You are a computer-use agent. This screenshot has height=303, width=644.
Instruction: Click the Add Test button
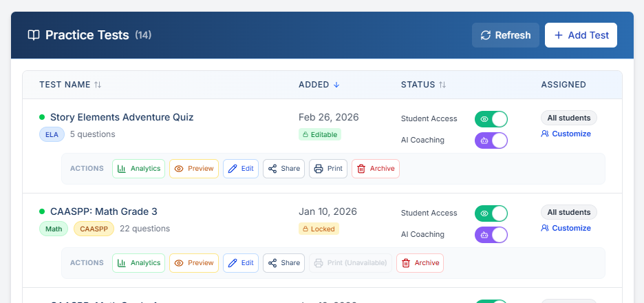pyautogui.click(x=581, y=35)
